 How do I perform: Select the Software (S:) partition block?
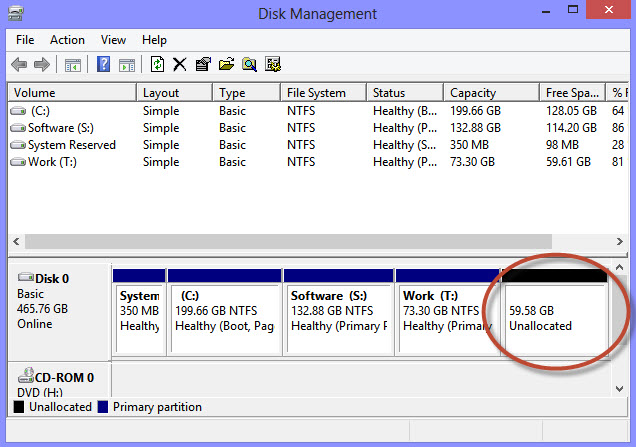(x=339, y=312)
